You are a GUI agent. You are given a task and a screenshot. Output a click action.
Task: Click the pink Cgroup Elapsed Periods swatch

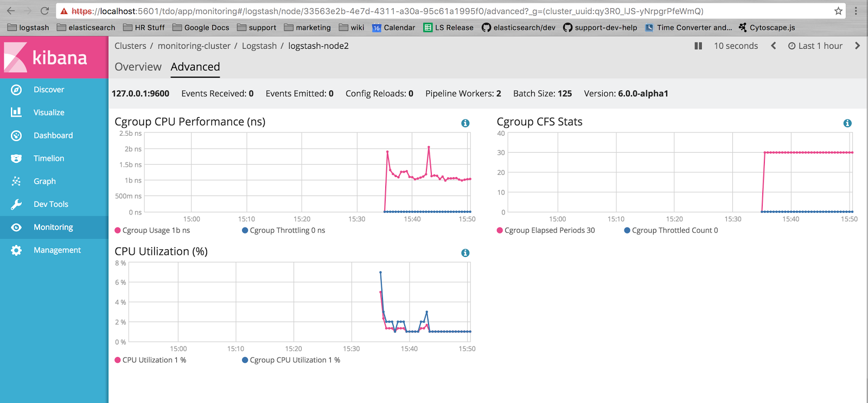click(500, 230)
